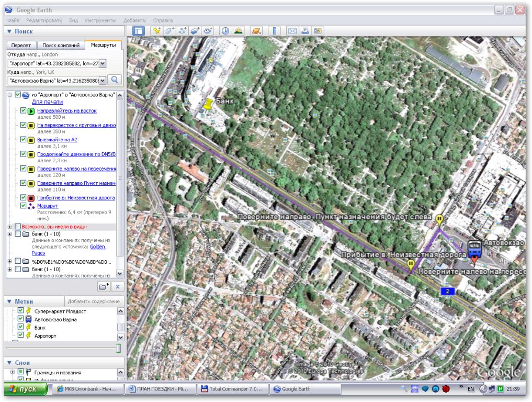
Task: Click the Маршрут path icon in results
Action: point(31,206)
